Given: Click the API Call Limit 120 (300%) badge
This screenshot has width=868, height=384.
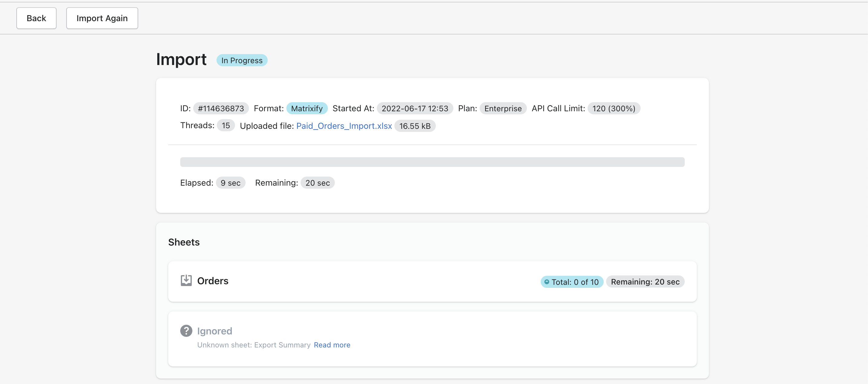Looking at the screenshot, I should click(614, 109).
